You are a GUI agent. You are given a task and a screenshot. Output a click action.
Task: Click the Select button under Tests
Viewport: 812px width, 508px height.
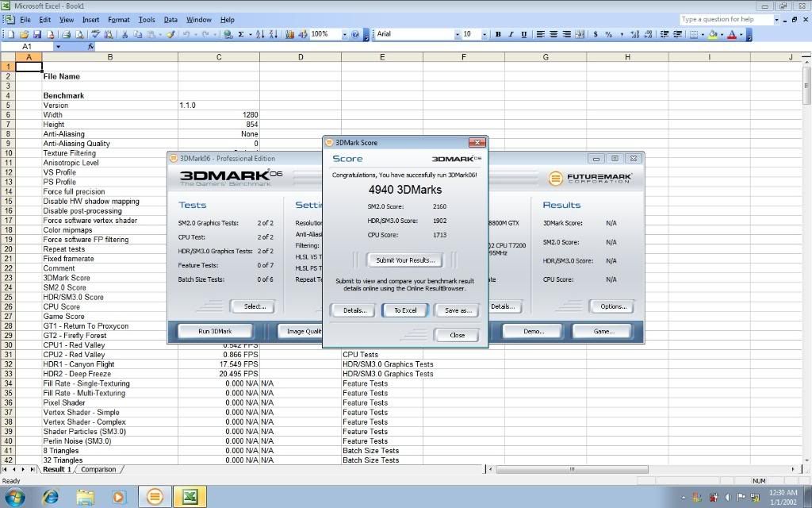255,306
